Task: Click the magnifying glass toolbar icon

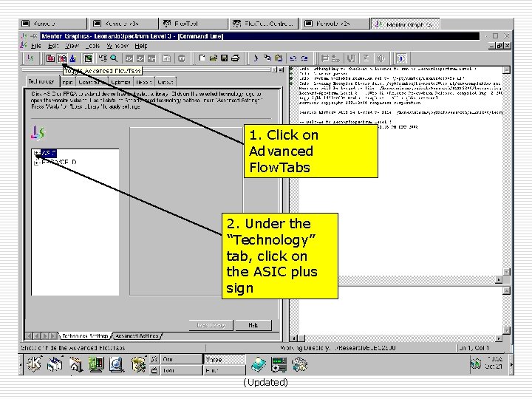Action: pyautogui.click(x=114, y=58)
